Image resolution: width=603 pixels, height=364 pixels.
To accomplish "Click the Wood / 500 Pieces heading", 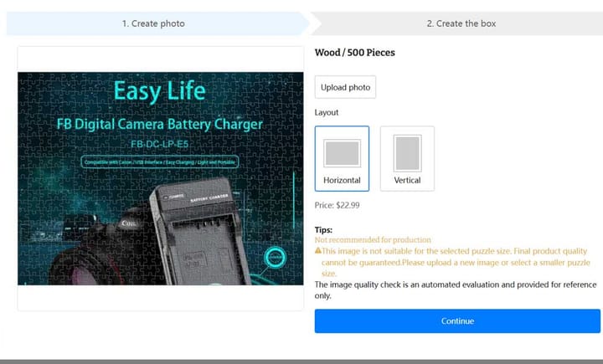I will point(354,53).
